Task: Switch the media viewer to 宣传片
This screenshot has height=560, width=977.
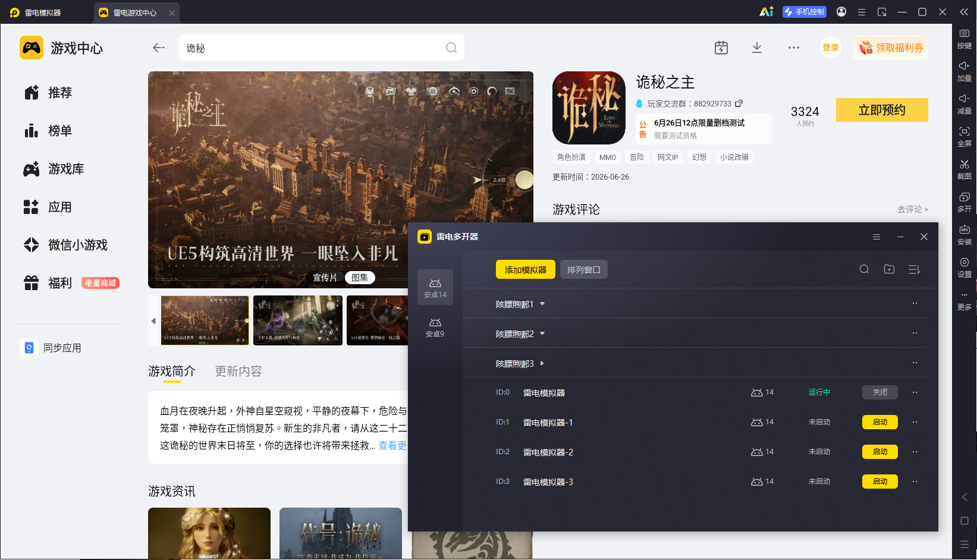Action: click(325, 278)
